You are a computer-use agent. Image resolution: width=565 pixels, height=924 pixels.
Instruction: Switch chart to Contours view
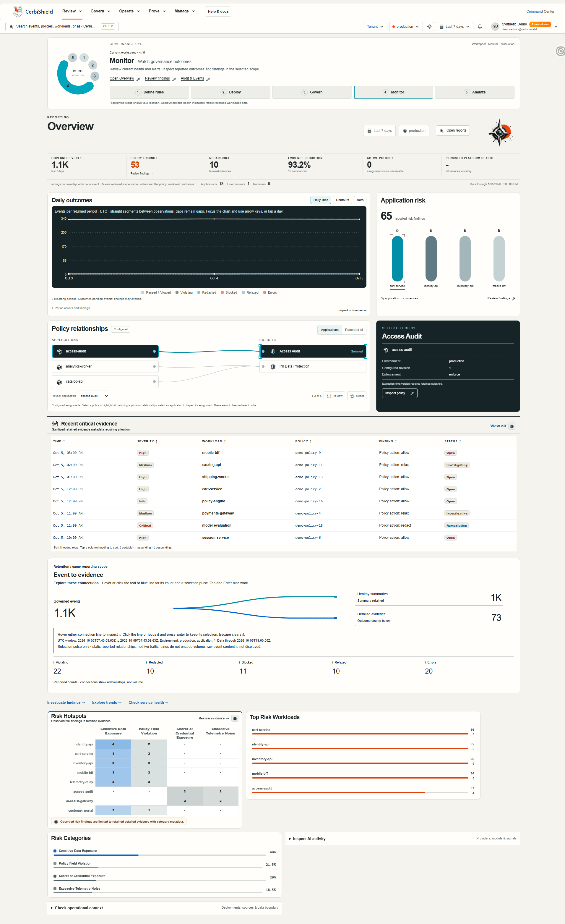(342, 200)
